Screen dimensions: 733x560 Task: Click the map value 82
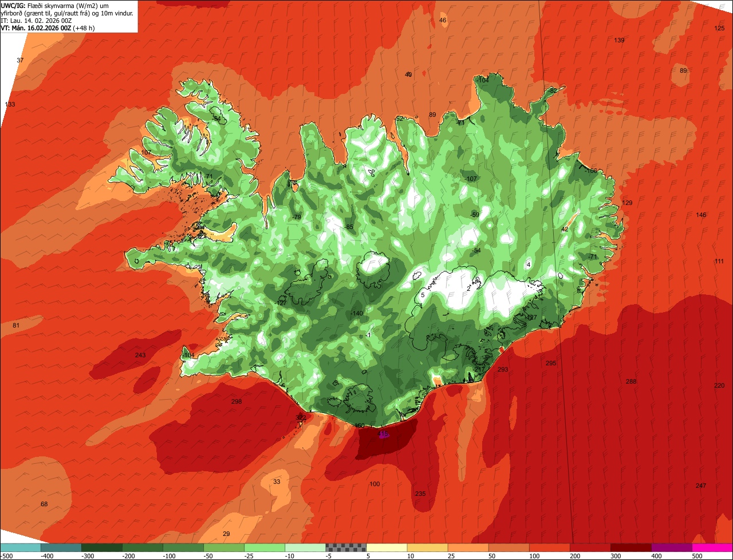coord(553,90)
